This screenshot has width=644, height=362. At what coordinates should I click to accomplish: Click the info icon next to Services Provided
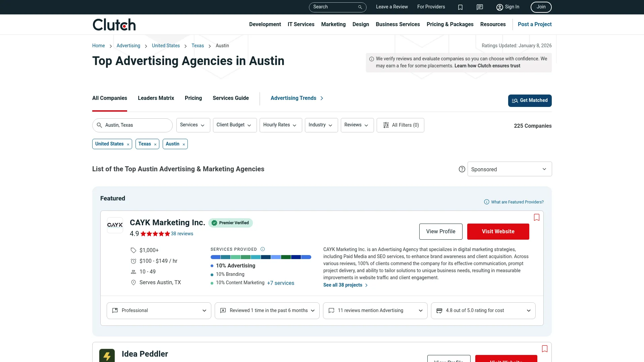[263, 249]
